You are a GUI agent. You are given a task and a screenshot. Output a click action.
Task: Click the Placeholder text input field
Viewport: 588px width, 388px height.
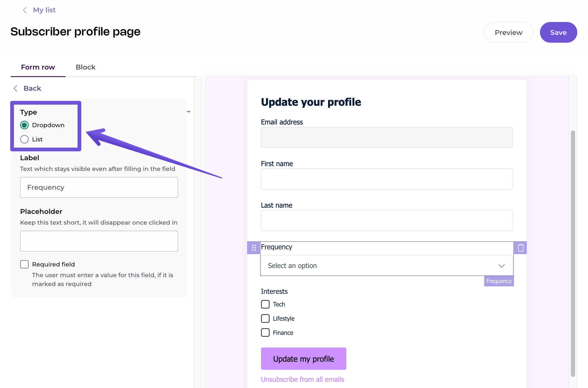(99, 241)
